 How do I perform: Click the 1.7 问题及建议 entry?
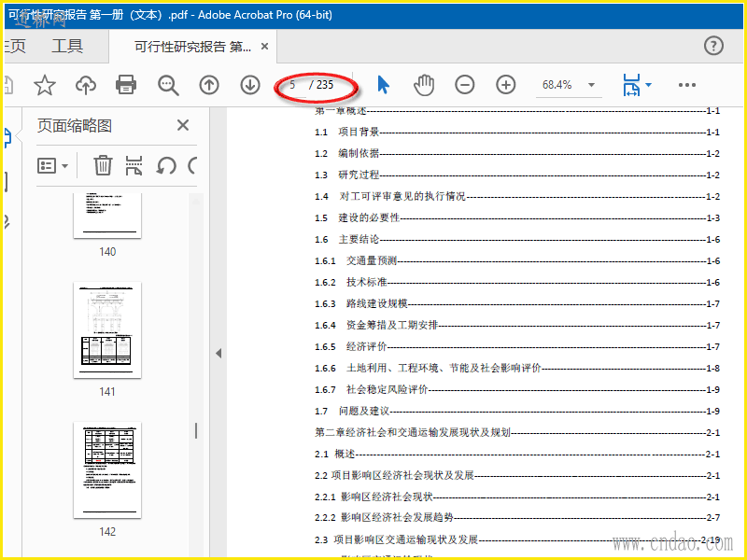point(517,411)
